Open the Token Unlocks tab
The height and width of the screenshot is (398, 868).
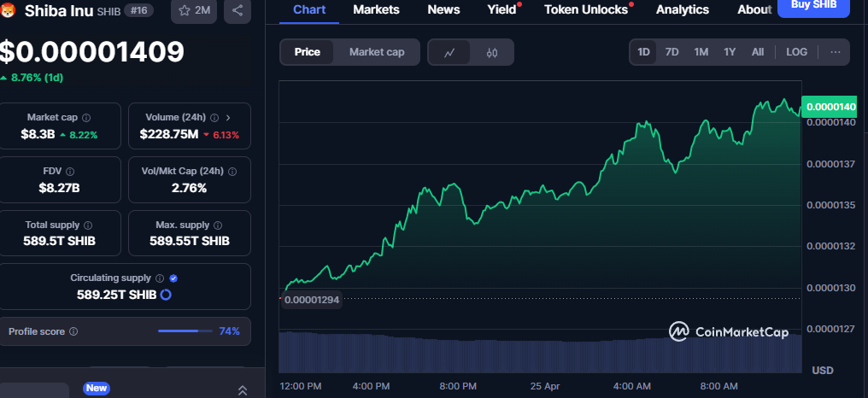(x=586, y=9)
